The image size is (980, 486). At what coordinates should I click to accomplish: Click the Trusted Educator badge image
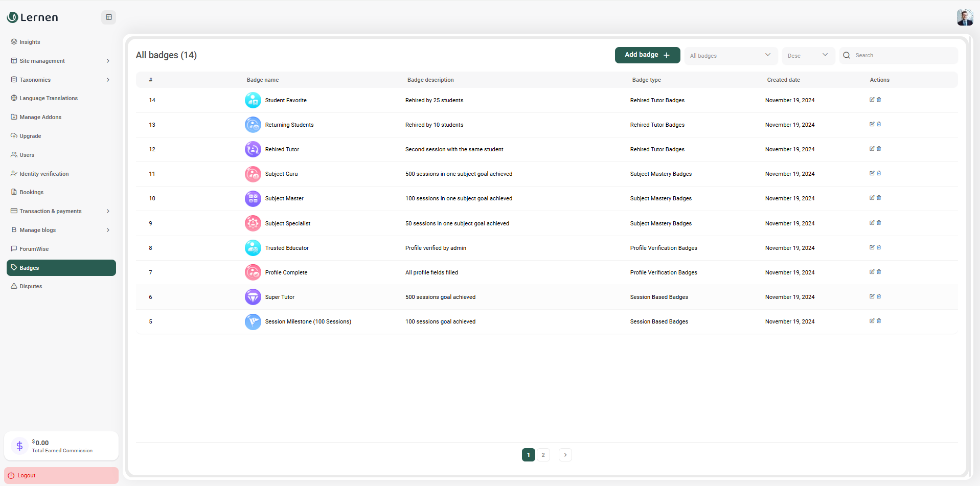click(x=253, y=248)
